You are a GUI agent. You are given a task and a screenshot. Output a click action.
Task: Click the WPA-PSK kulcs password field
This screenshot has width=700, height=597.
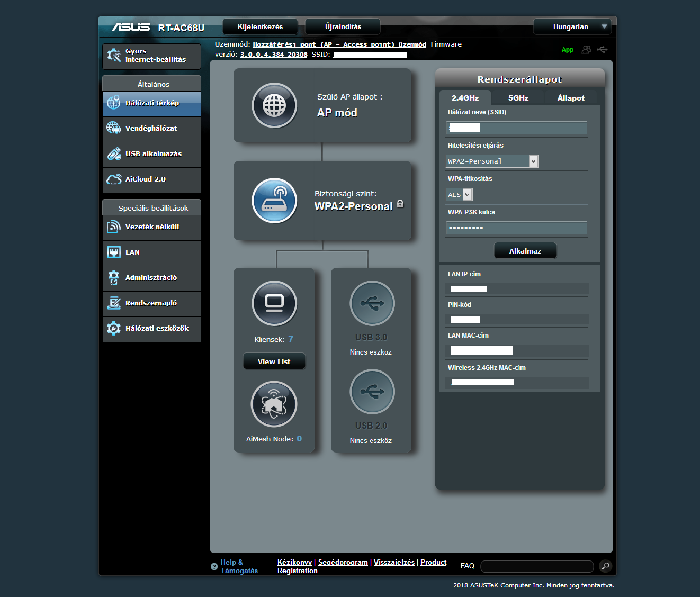(516, 228)
